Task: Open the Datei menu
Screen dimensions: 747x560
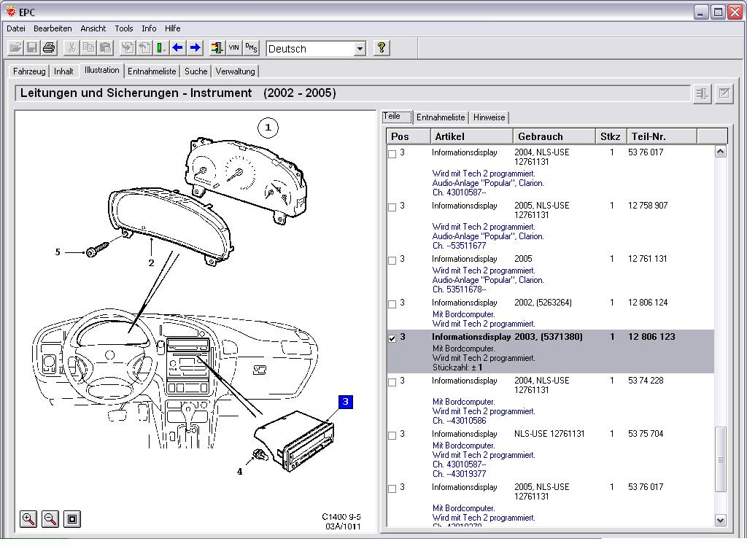Action: pyautogui.click(x=16, y=28)
